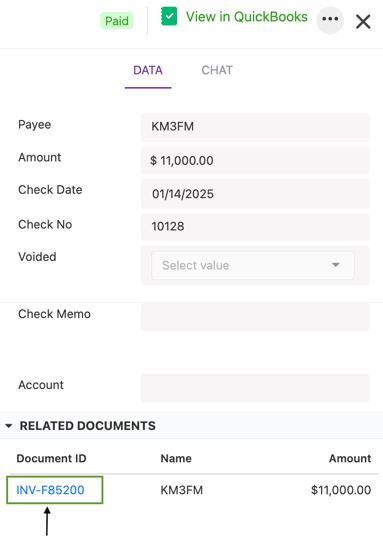Open the Voided Select value dropdown

coord(253,265)
